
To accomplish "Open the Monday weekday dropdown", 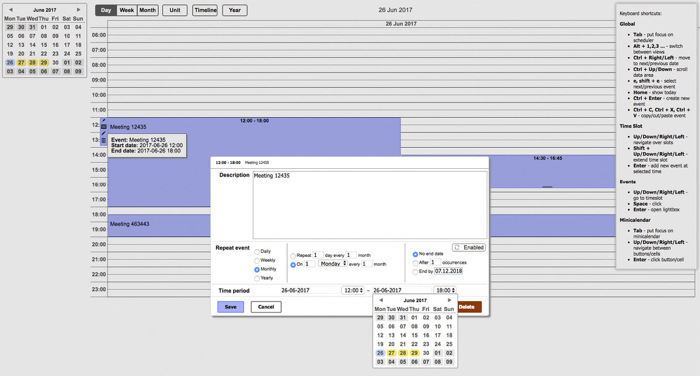I will (x=333, y=264).
